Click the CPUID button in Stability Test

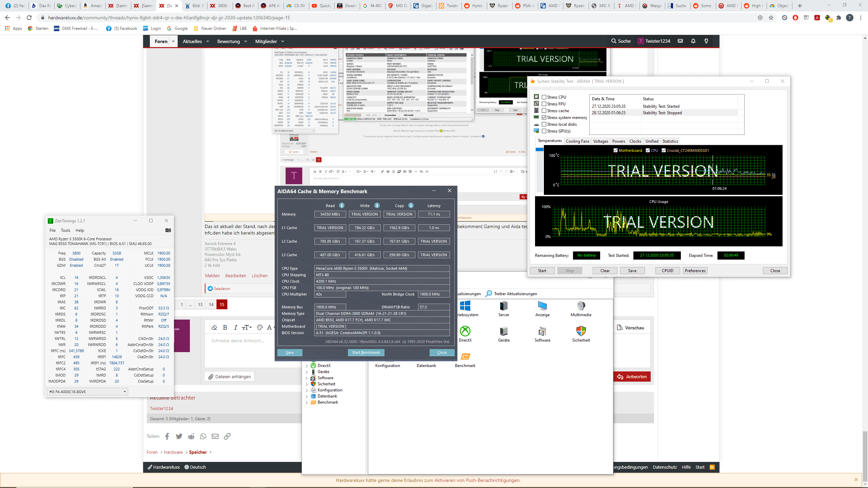668,270
